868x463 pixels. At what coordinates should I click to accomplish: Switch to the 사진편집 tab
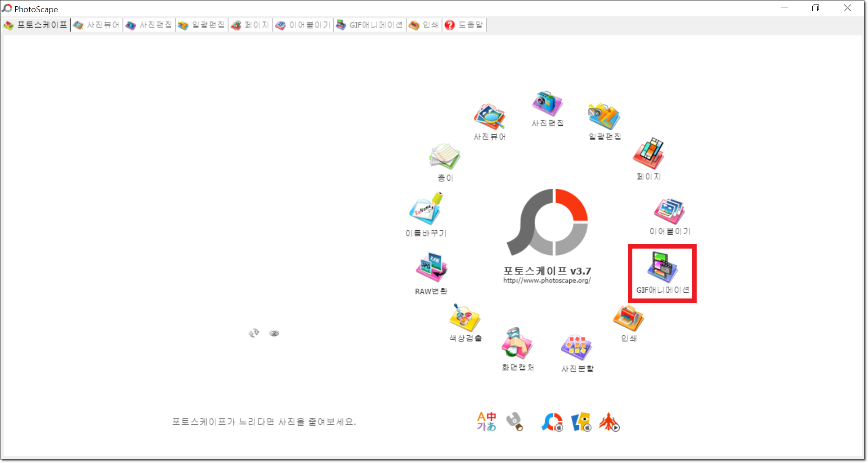pos(149,25)
